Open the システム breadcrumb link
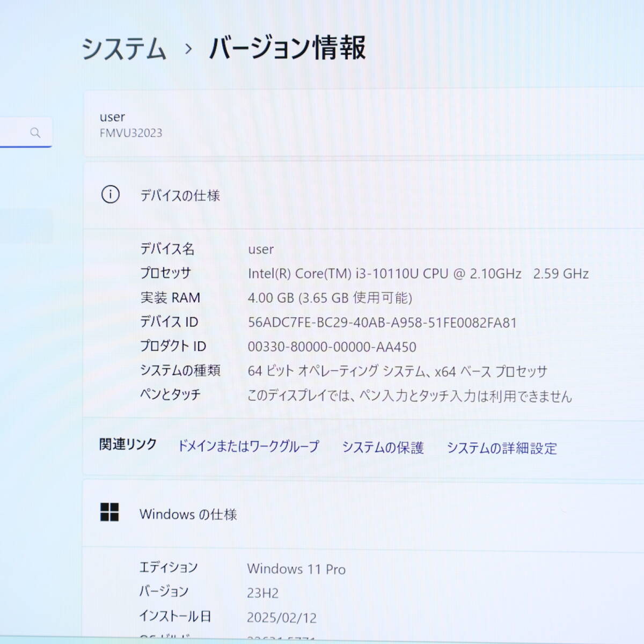644x644 pixels. pyautogui.click(x=123, y=48)
